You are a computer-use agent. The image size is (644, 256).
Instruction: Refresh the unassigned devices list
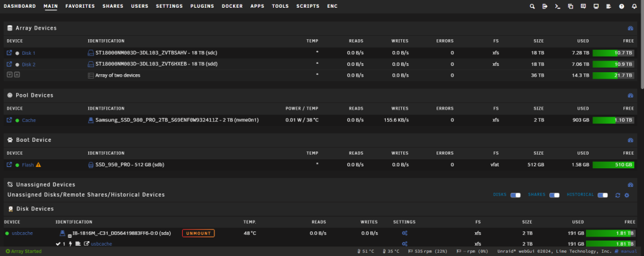(618, 195)
